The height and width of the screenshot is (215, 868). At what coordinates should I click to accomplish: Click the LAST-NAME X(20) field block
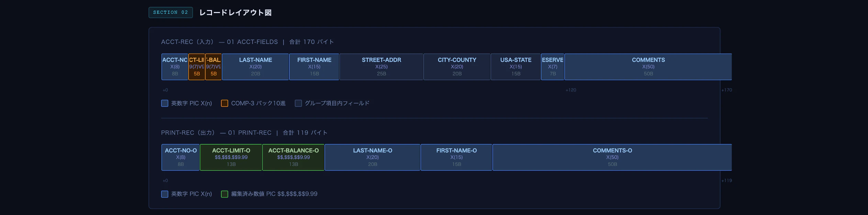pos(255,67)
